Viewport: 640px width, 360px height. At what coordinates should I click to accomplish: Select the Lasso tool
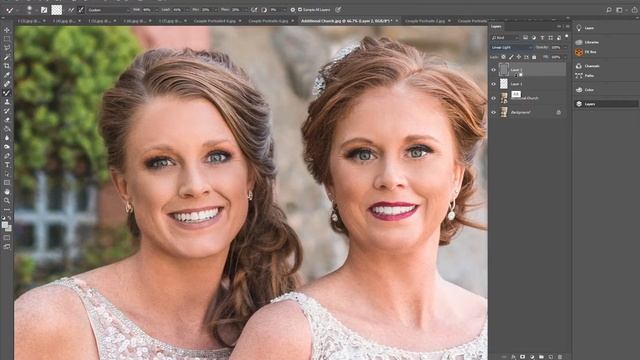point(7,48)
